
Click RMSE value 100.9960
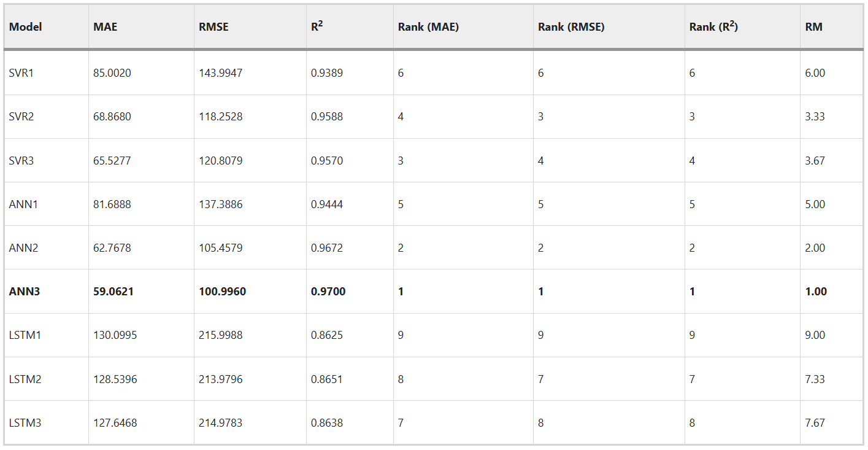[x=223, y=292]
